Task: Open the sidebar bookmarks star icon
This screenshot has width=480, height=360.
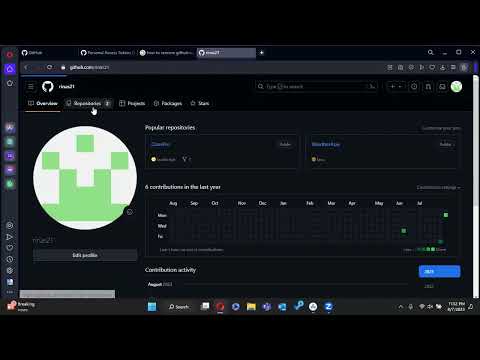Action: pos(10,83)
